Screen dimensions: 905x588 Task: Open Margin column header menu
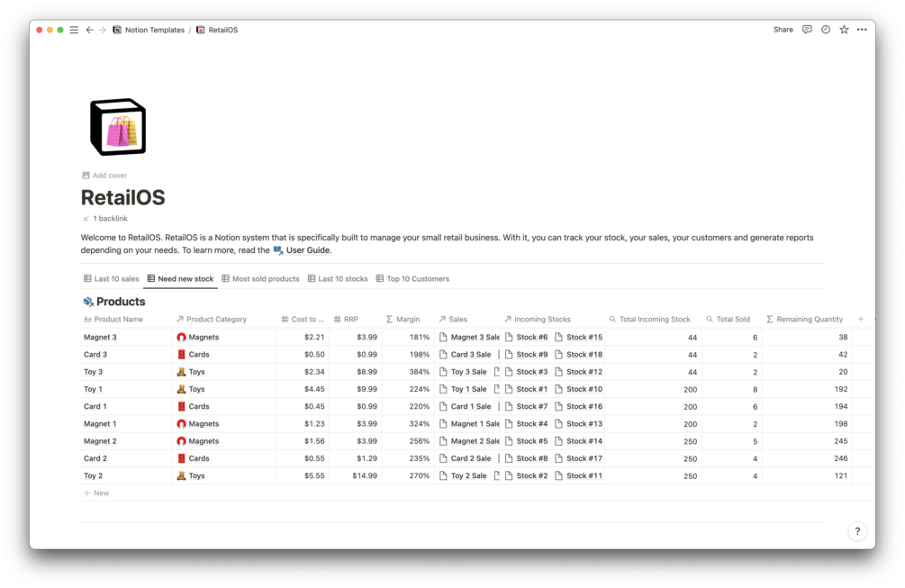tap(403, 319)
